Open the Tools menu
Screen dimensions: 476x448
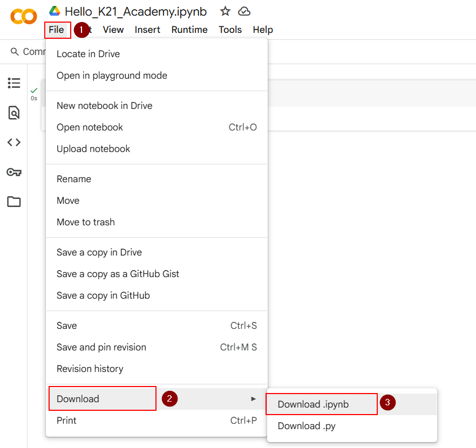coord(230,30)
